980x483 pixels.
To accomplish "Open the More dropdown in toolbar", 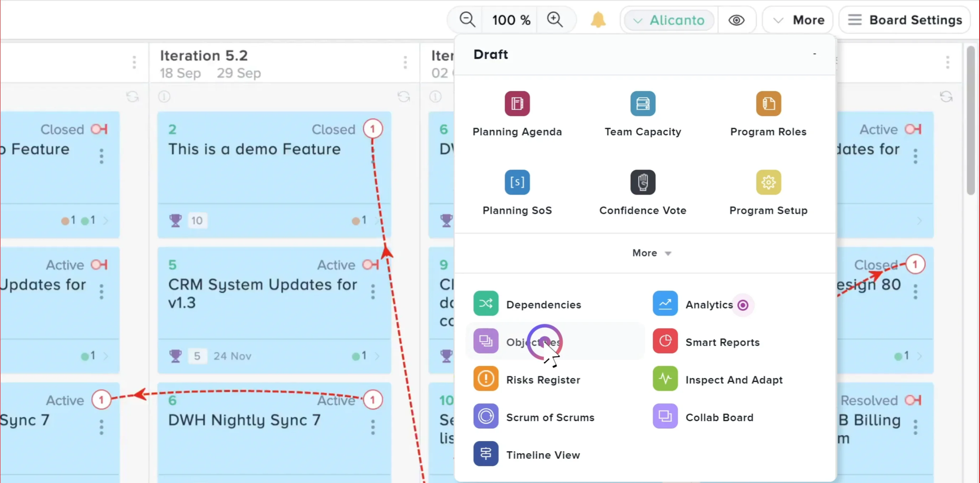I will (798, 20).
